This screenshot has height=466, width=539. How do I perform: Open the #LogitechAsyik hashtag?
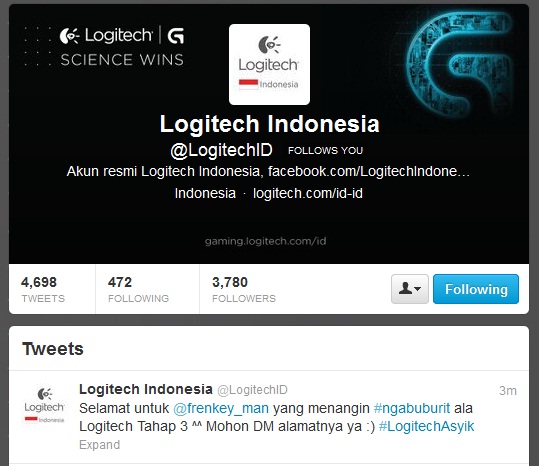(426, 426)
